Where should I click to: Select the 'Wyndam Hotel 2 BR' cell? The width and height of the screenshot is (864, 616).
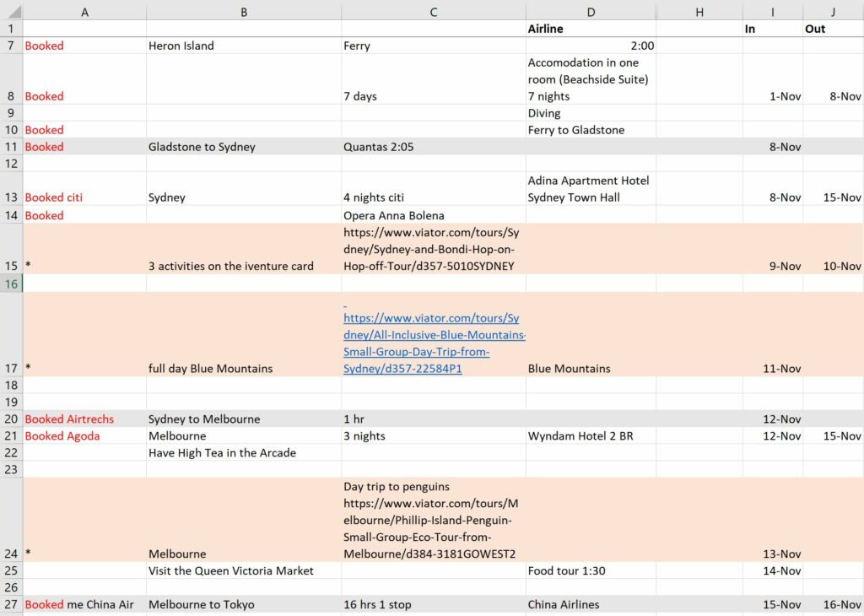click(x=591, y=435)
